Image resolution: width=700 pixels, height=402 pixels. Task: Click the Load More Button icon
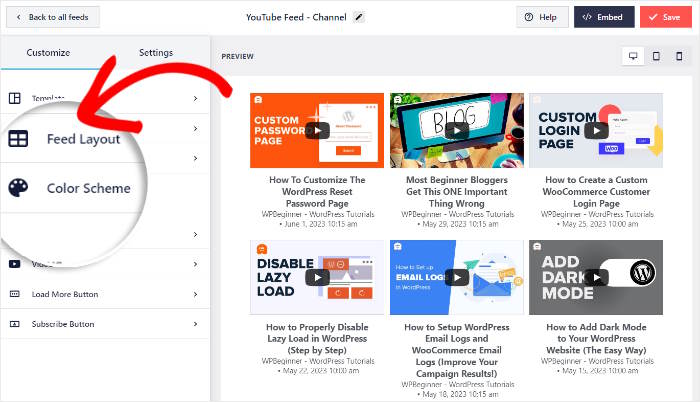coord(15,294)
